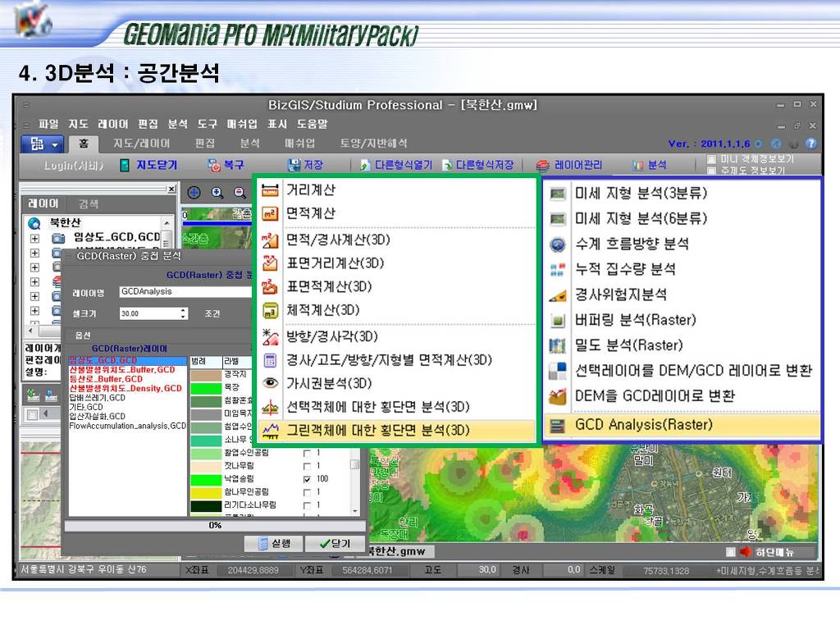Click the zoom in magnifier icon
This screenshot has height=630, width=840.
(217, 193)
